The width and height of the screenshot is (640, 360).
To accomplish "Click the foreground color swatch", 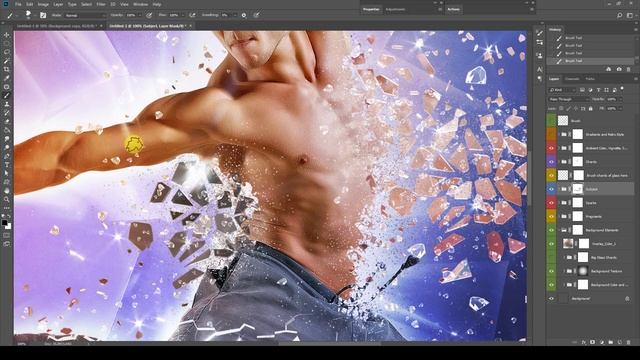I will pos(4,222).
